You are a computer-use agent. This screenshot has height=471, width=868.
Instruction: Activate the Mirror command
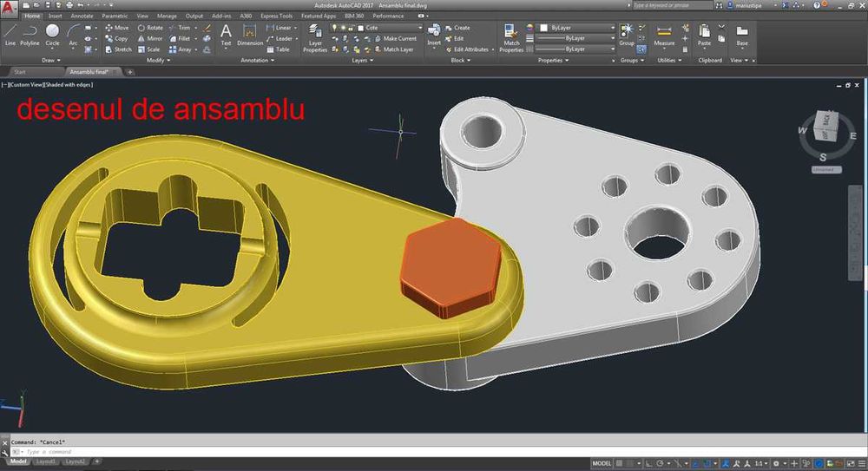[149, 39]
